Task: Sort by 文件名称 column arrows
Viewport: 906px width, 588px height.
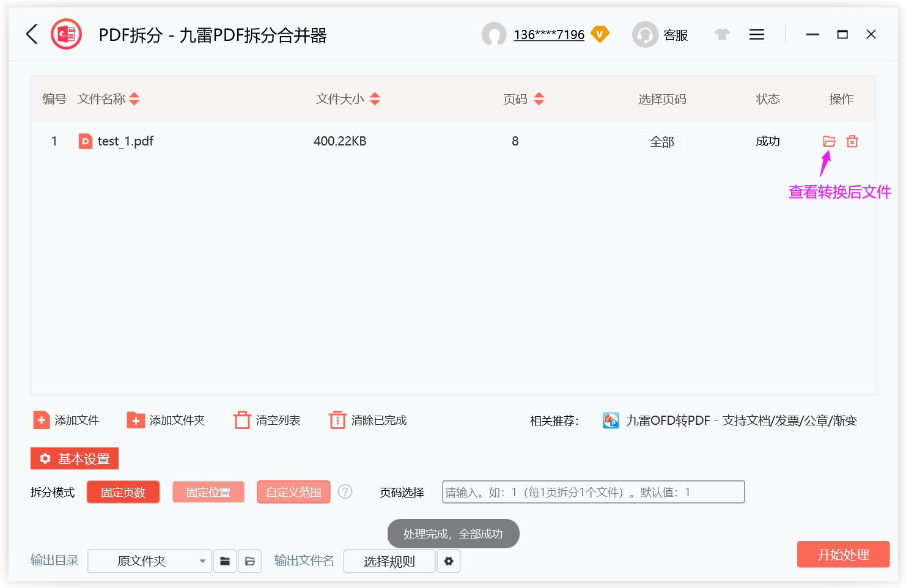Action: 134,99
